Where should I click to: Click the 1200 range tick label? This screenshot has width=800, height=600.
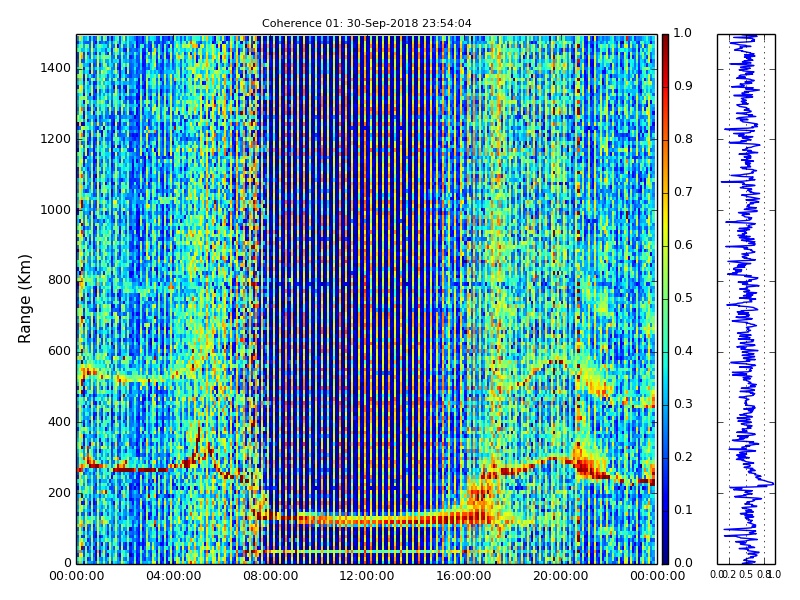(x=56, y=139)
